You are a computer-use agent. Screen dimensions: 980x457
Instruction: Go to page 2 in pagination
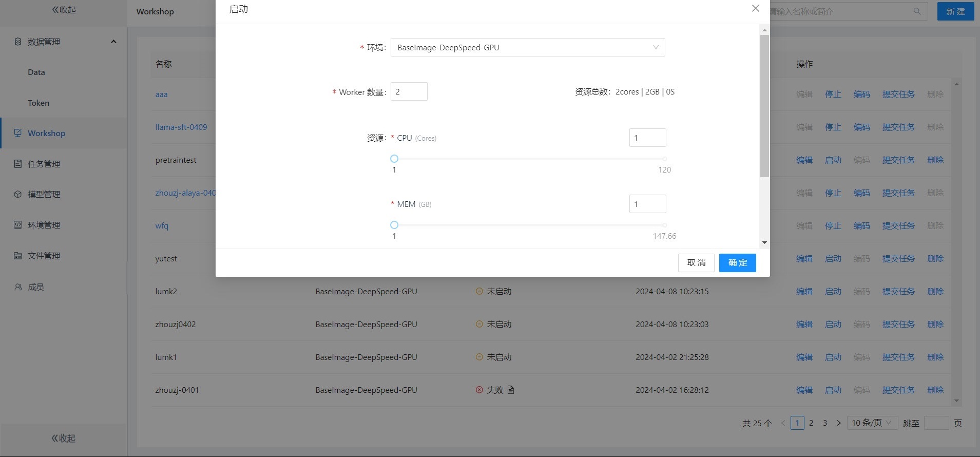pos(811,423)
